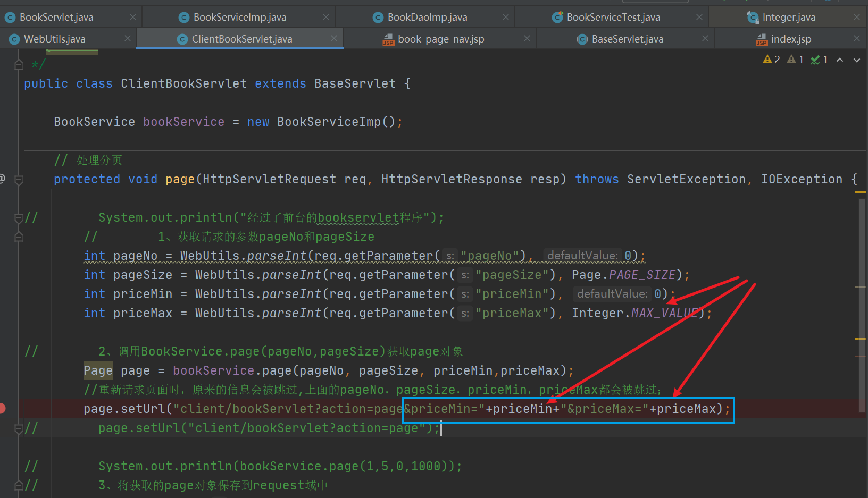This screenshot has width=868, height=498.
Task: Close the WebUtils.java tab
Action: (128, 38)
